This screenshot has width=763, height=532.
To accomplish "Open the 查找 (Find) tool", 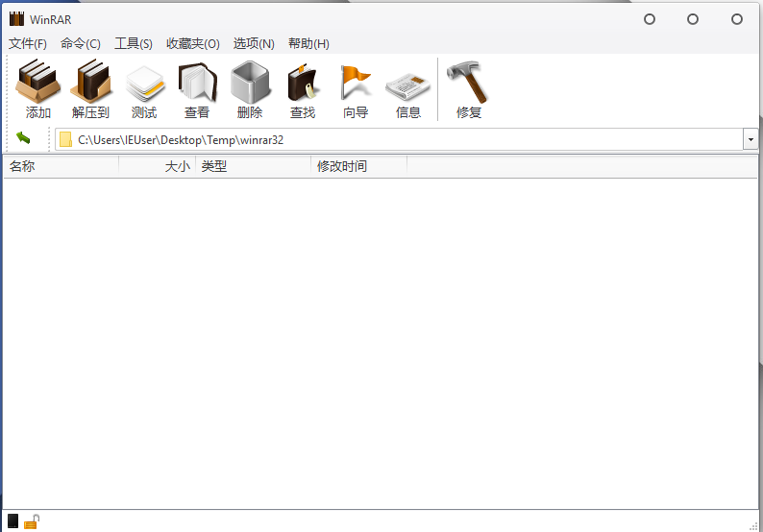I will (303, 89).
